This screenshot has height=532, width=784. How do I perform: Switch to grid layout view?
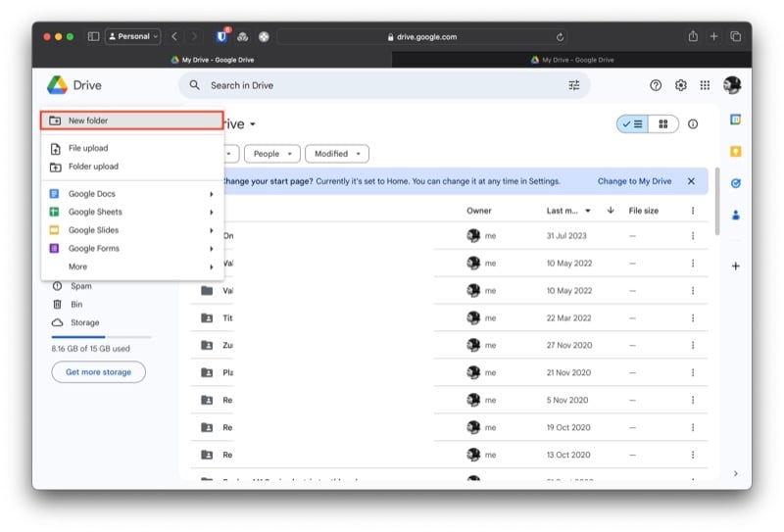pos(663,124)
